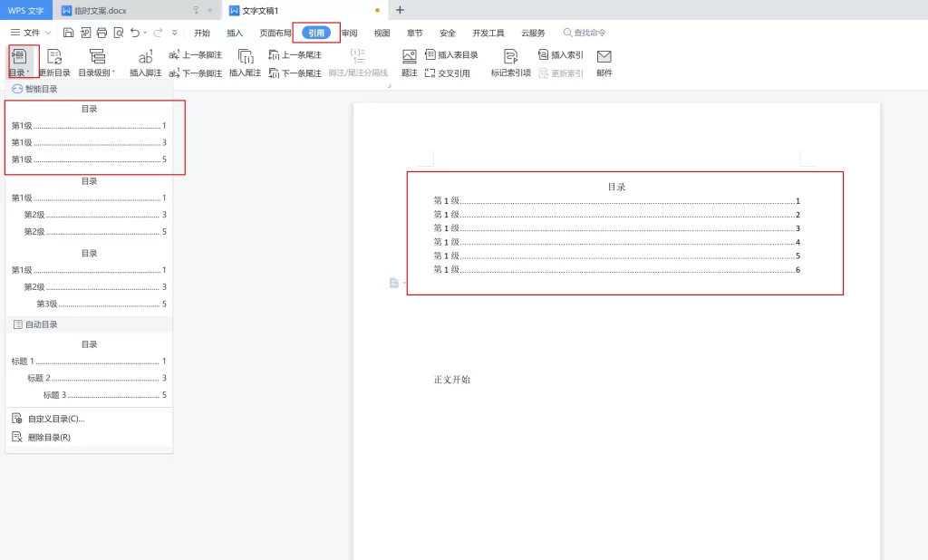Click the 交叉引用 cross-reference button
This screenshot has height=560, width=928.
click(448, 73)
